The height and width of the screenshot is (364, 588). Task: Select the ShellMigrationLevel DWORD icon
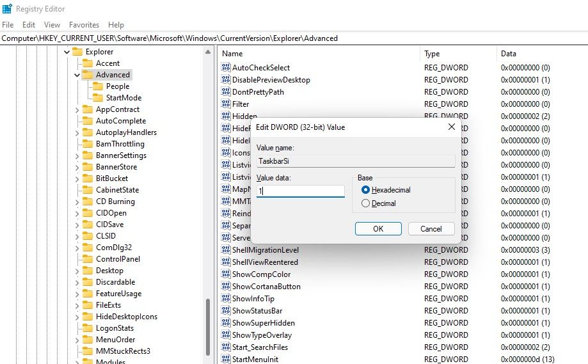coord(226,249)
